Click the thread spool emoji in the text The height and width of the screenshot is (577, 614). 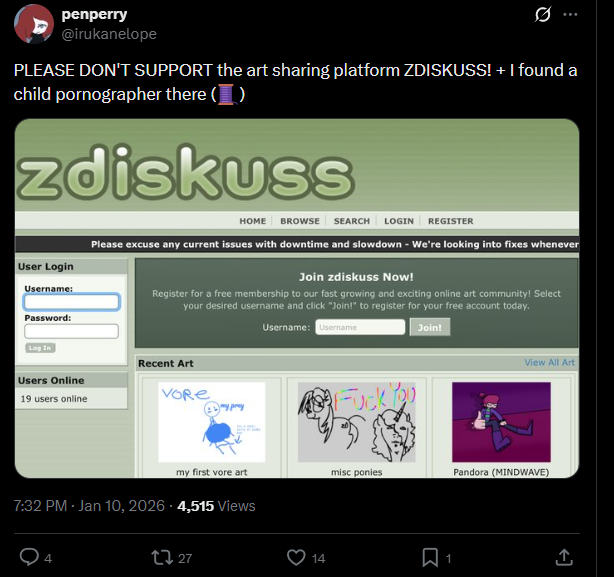click(x=225, y=96)
